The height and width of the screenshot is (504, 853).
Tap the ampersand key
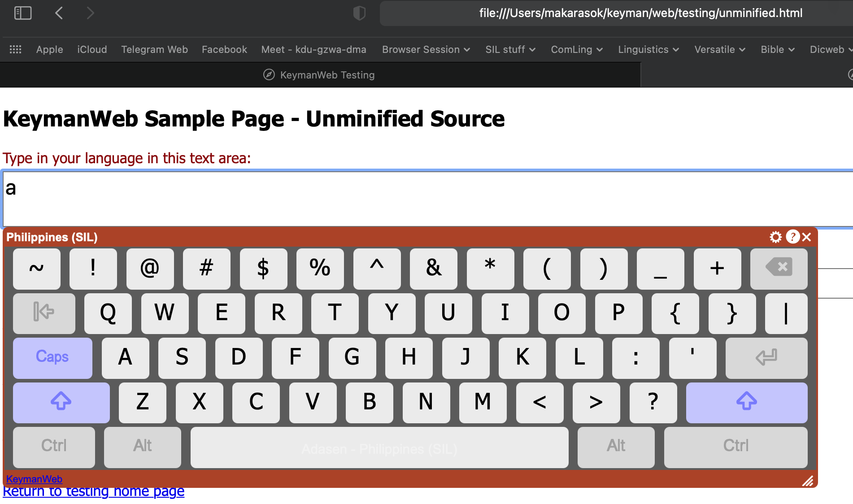coord(434,268)
